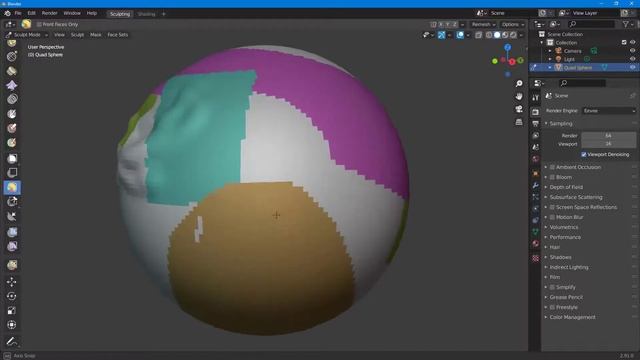Screen dimensions: 640x360
Task: Adjust the Render samples field
Action: (609, 135)
